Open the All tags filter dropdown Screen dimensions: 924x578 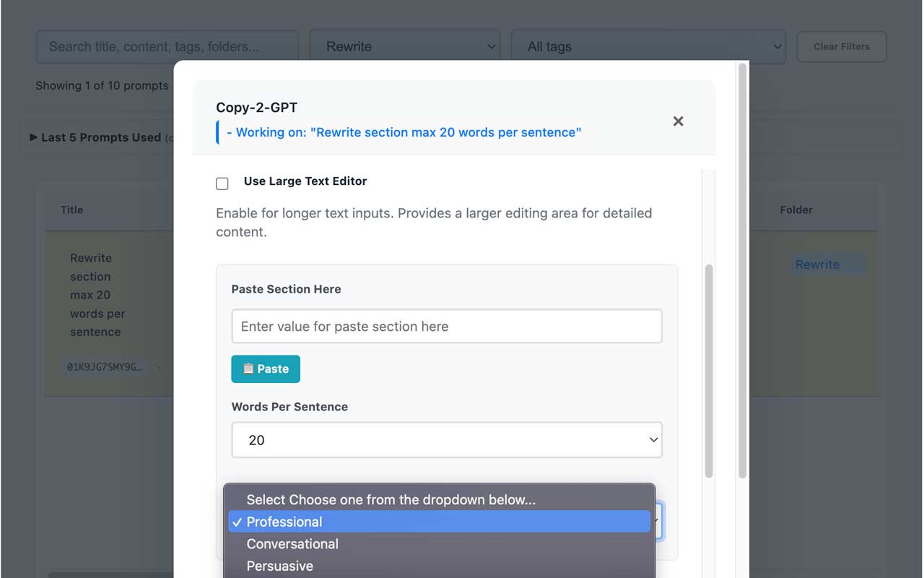click(x=648, y=47)
